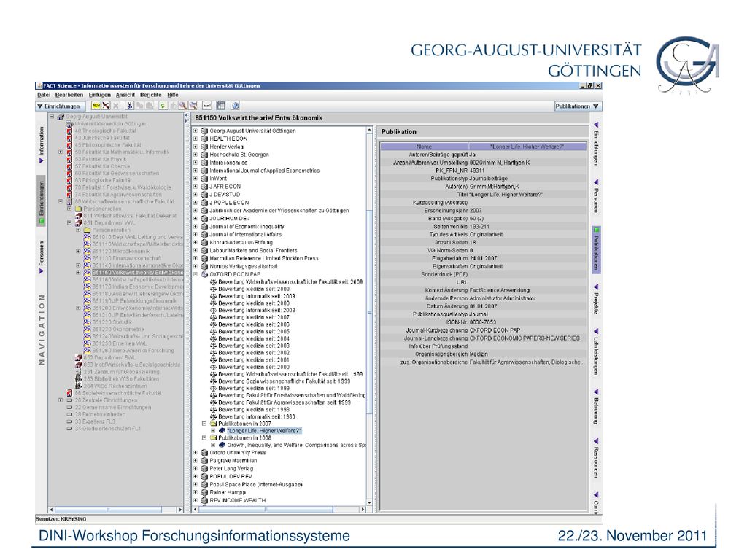Screen dimensions: 747x560
Task: Click the green refresh icon in toolbar
Action: [x=163, y=106]
